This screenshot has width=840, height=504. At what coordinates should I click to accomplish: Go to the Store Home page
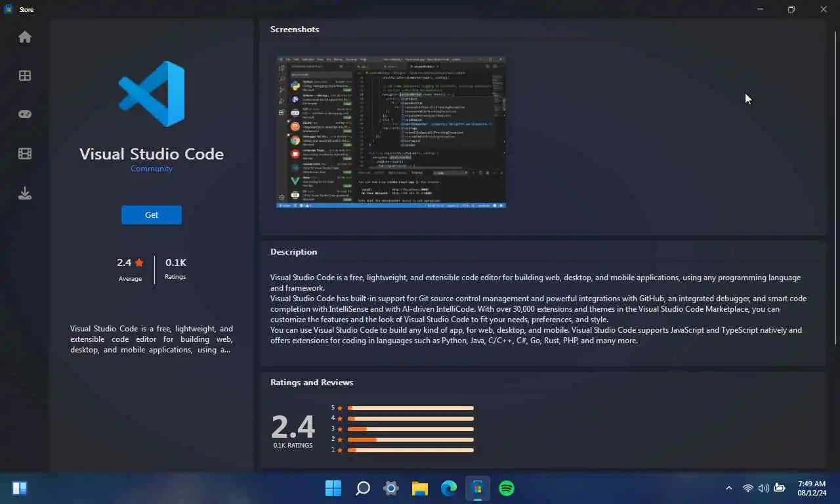pos(25,37)
